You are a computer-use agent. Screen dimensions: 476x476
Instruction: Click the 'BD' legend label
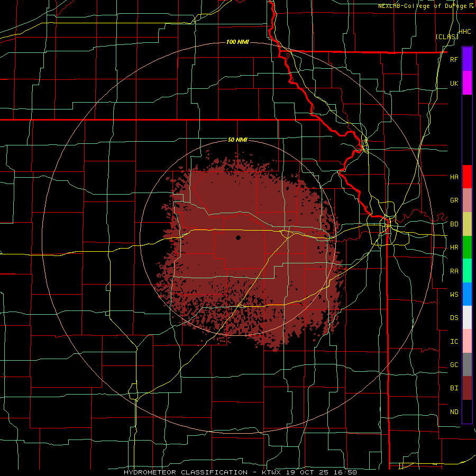click(454, 224)
